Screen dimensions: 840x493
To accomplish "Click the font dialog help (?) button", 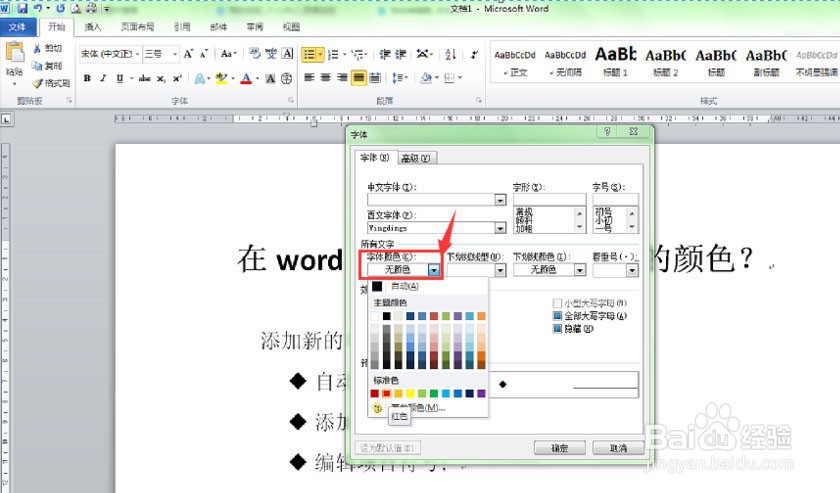I will (x=607, y=131).
